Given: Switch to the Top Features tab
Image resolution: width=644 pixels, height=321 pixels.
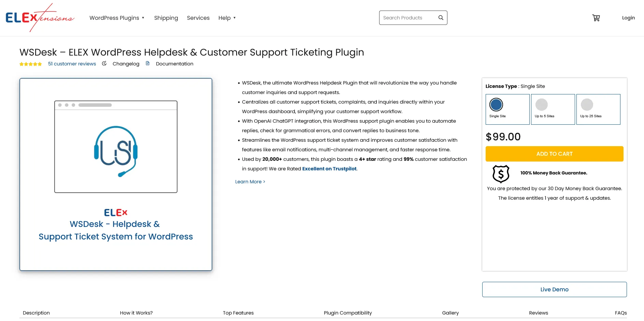Looking at the screenshot, I should [238, 313].
